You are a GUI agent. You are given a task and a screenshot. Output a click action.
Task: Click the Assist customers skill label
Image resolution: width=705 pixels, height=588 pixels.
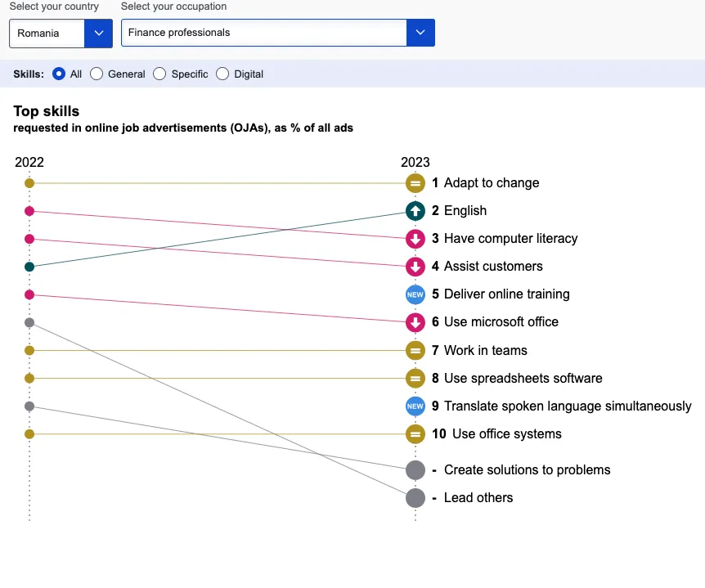pyautogui.click(x=493, y=267)
